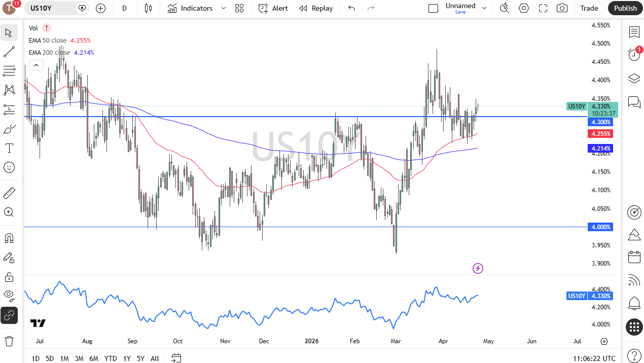The height and width of the screenshot is (363, 644).
Task: Open the notifications bell panel
Action: (634, 304)
